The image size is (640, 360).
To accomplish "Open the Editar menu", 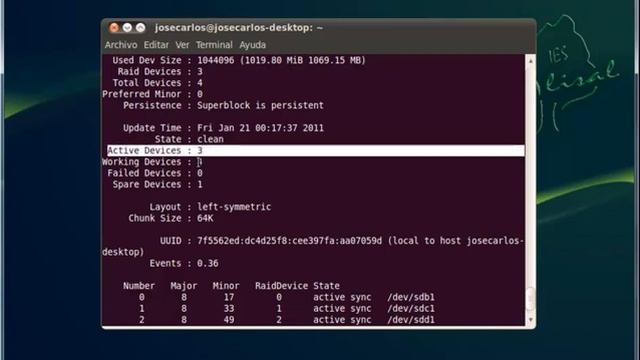I will 156,45.
